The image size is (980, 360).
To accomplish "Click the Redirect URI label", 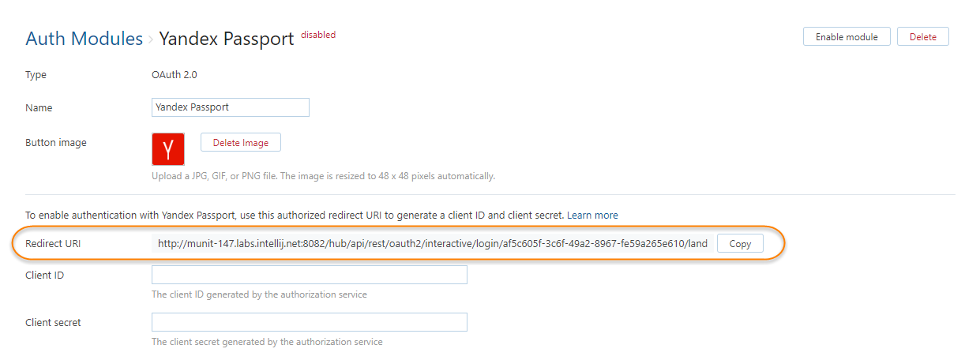I will [53, 244].
